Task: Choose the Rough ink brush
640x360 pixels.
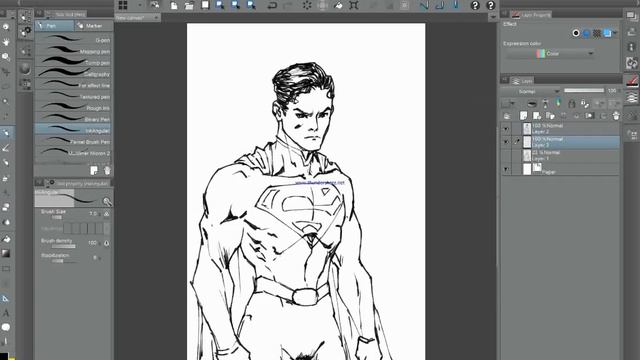Action: [x=73, y=108]
